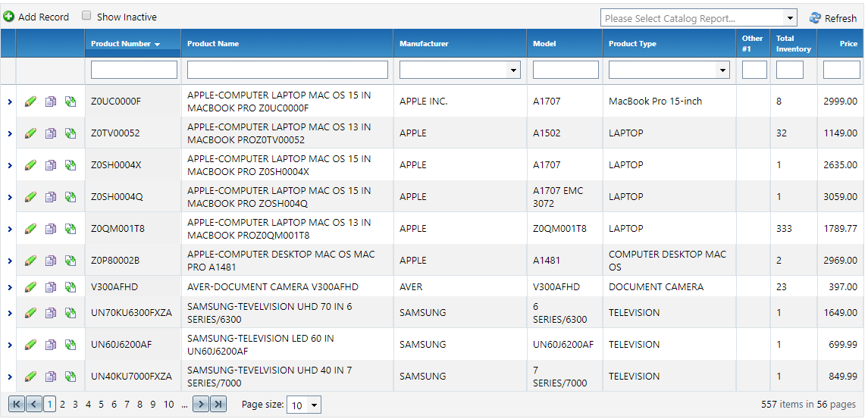This screenshot has width=868, height=419.
Task: Expand the V300AFHD row details
Action: pyautogui.click(x=9, y=287)
